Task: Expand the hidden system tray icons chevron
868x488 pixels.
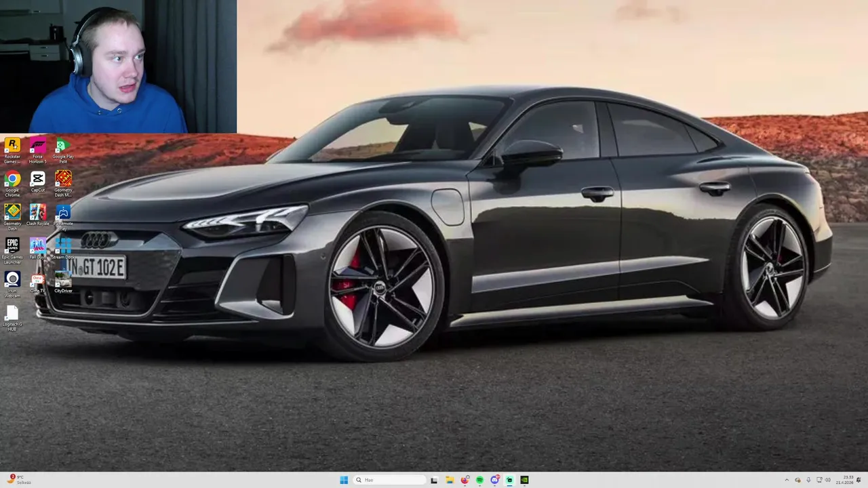Action: [x=787, y=480]
